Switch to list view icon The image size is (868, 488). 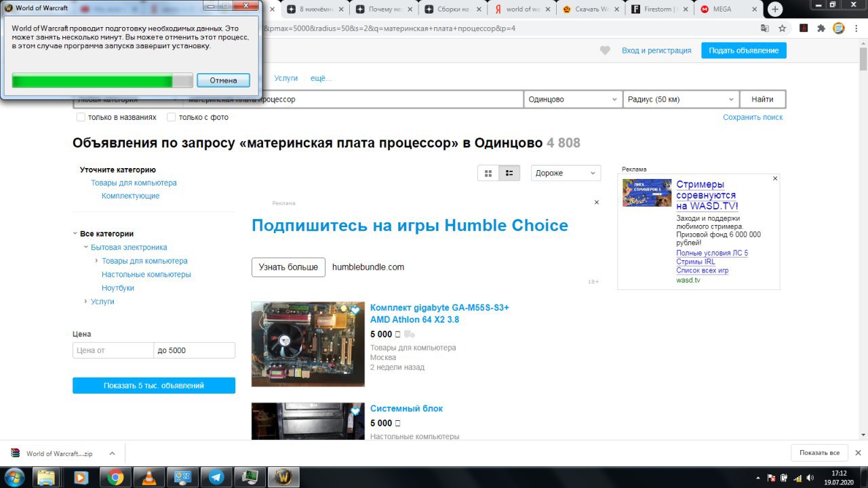pos(509,174)
